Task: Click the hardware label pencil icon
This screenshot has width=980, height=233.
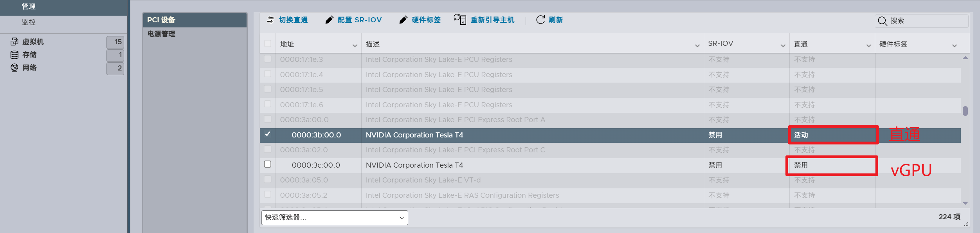Action: pos(404,20)
